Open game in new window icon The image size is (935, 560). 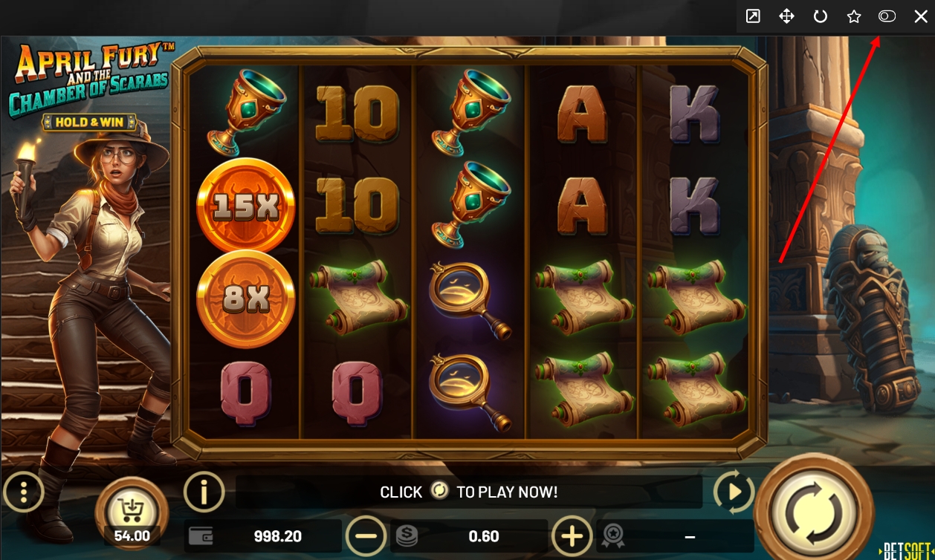click(x=753, y=16)
